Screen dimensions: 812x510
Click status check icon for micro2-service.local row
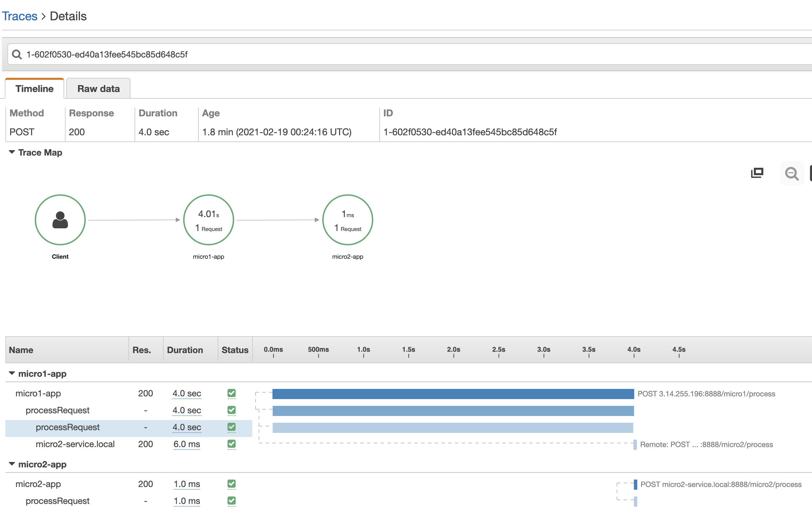232,444
